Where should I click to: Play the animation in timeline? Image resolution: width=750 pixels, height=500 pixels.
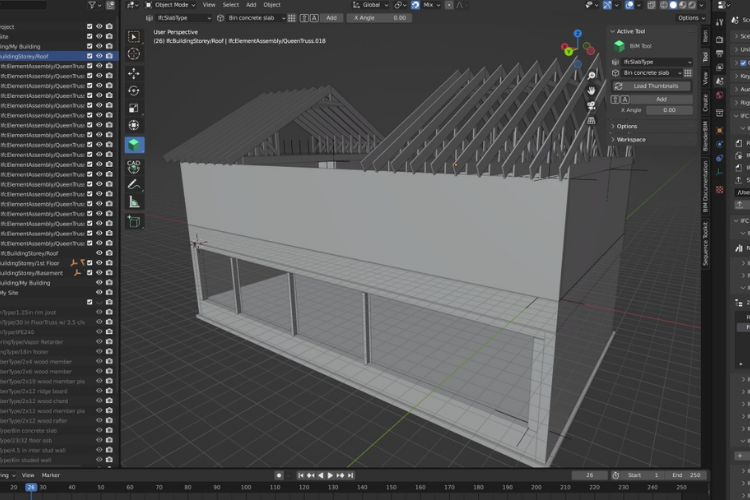coord(330,475)
